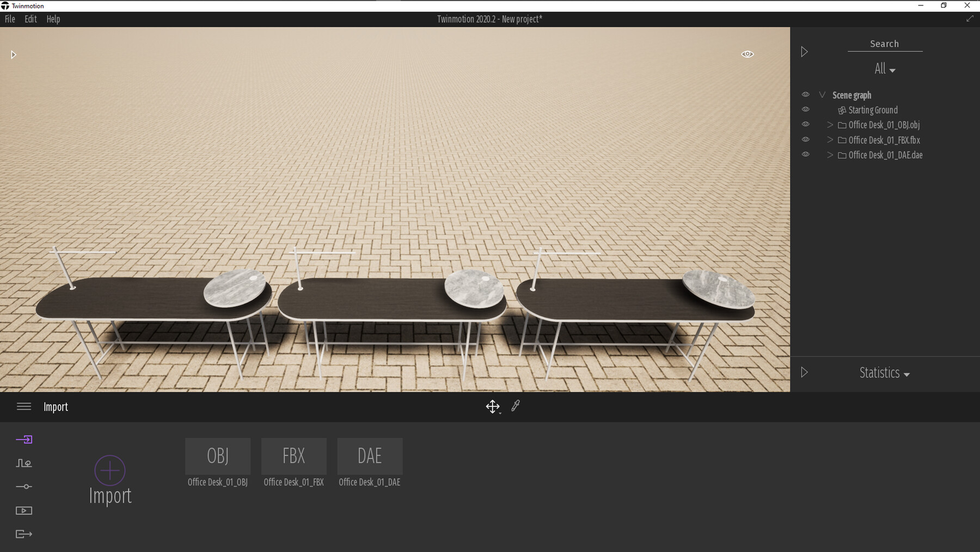
Task: Open the Media tool from the dock
Action: click(24, 510)
